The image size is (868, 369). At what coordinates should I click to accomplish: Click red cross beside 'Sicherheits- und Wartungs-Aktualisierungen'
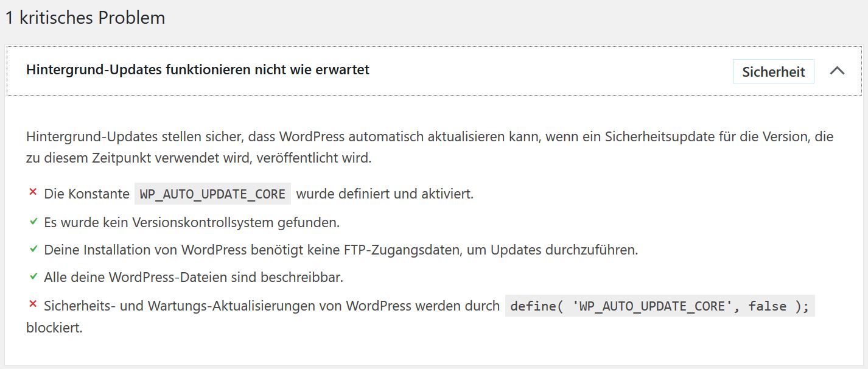[x=33, y=304]
